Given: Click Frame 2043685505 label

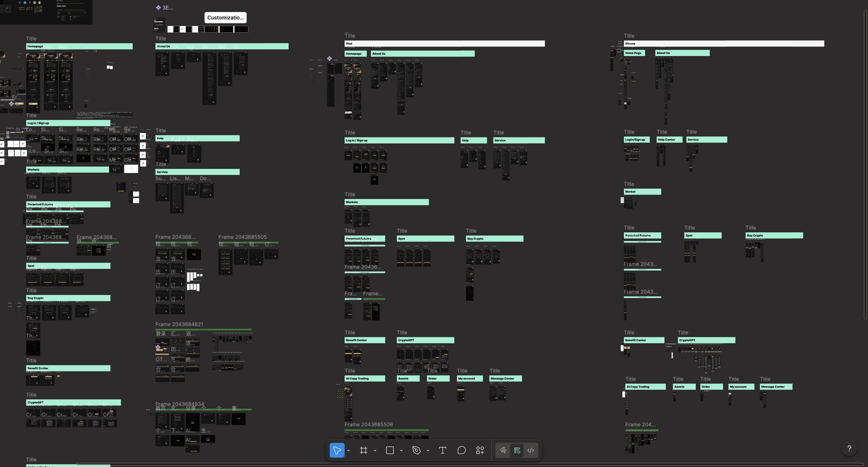Looking at the screenshot, I should click(242, 237).
